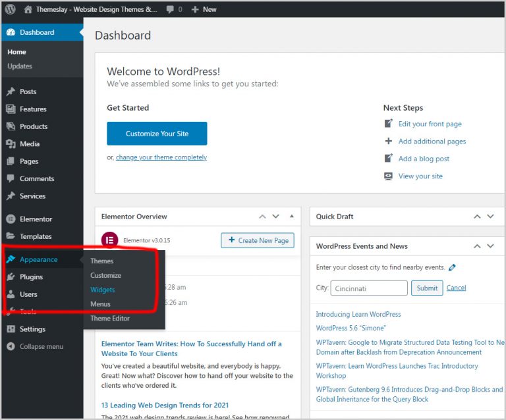Open Introducing Learn WordPress news link
506x420 pixels.
(358, 314)
